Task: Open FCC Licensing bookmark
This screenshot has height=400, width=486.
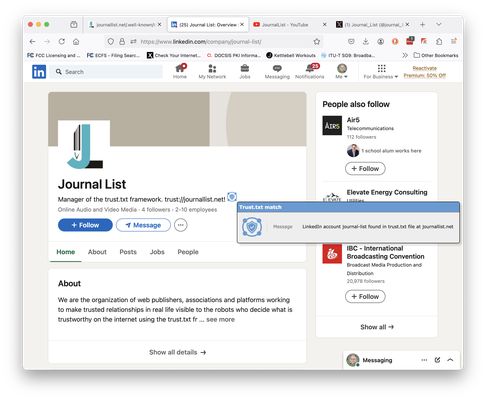Action: coord(54,55)
